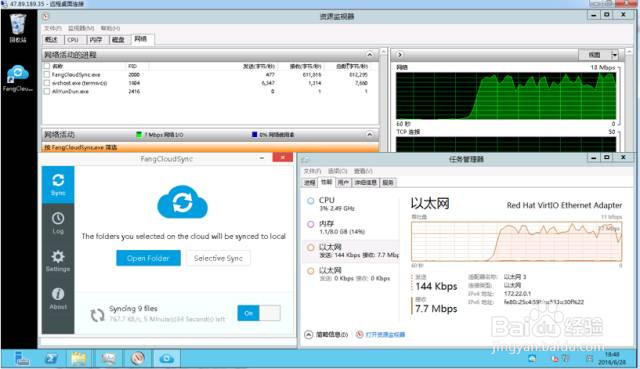Collapse the network activity processes section
The width and height of the screenshot is (640, 369).
point(369,55)
